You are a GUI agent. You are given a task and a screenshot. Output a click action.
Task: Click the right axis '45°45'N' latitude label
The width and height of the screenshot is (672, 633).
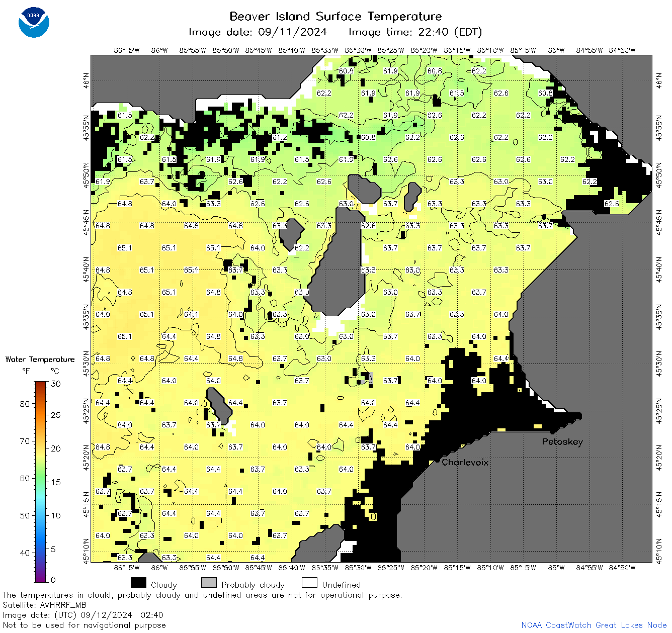coord(659,222)
